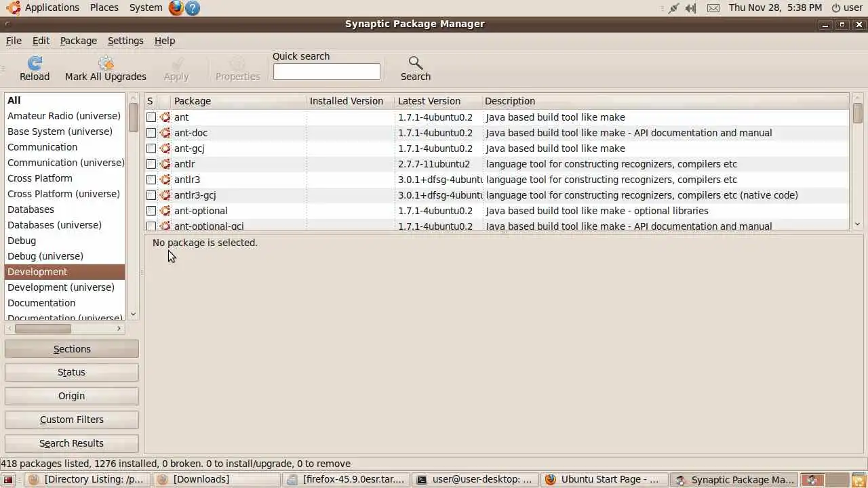Click the Ubuntu logo by Applications
868x488 pixels.
(x=14, y=8)
